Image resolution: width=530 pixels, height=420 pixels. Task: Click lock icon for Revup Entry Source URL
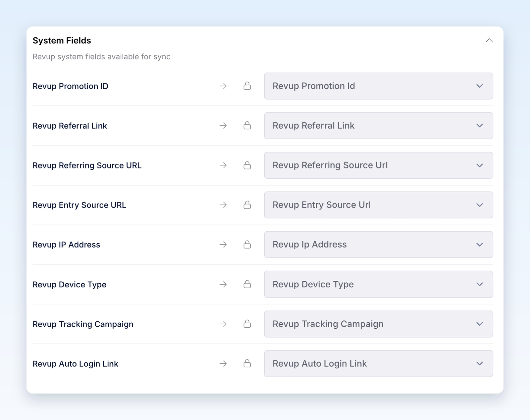tap(247, 205)
